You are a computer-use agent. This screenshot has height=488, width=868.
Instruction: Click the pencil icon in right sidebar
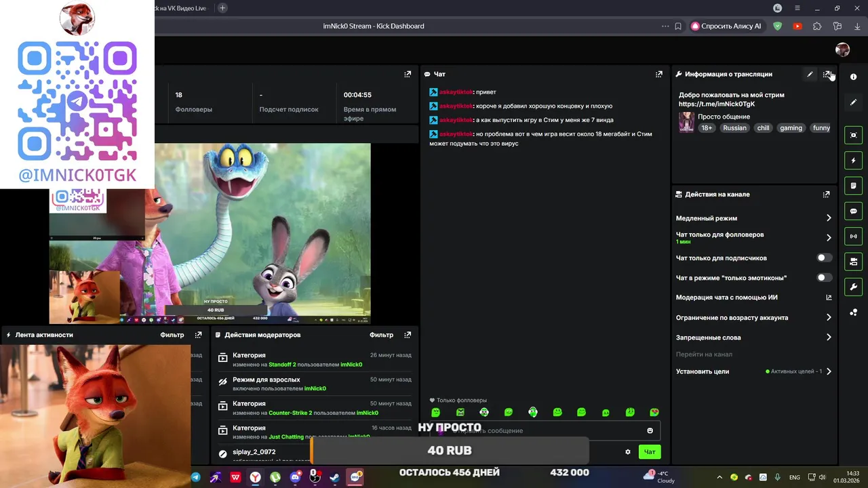point(853,102)
